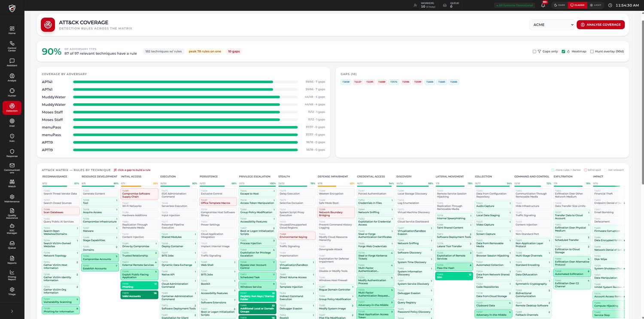Enable the Gaps only checkbox
The image size is (644, 319).
[535, 51]
